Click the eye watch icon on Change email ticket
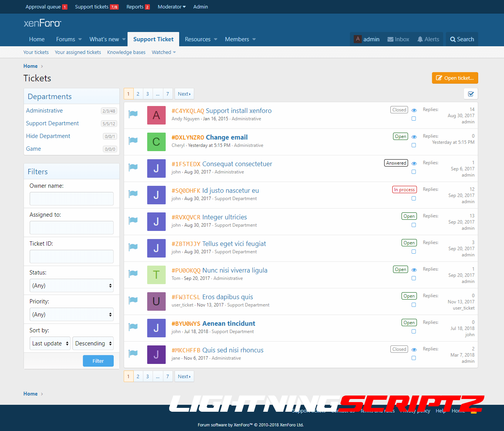 point(414,137)
